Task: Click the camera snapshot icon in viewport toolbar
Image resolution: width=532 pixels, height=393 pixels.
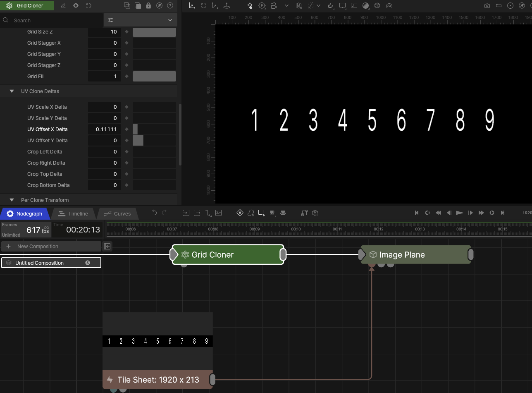Action: [x=487, y=6]
